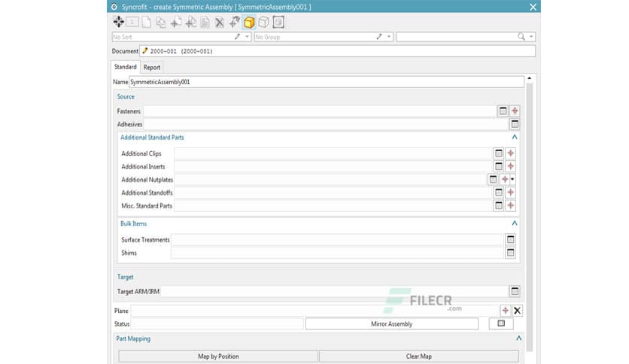Click the Clear Map button
This screenshot has width=629, height=364.
pos(419,356)
